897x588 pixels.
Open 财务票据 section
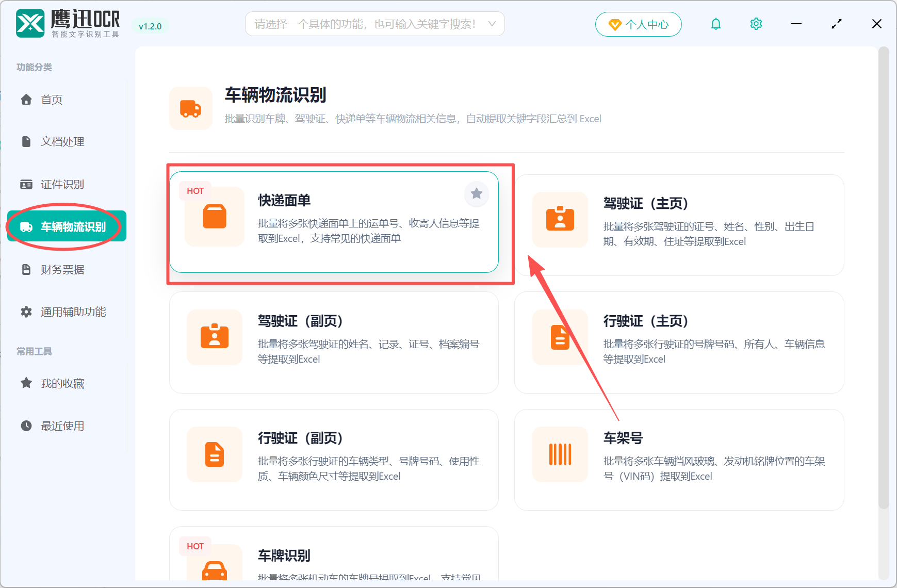[x=62, y=269]
